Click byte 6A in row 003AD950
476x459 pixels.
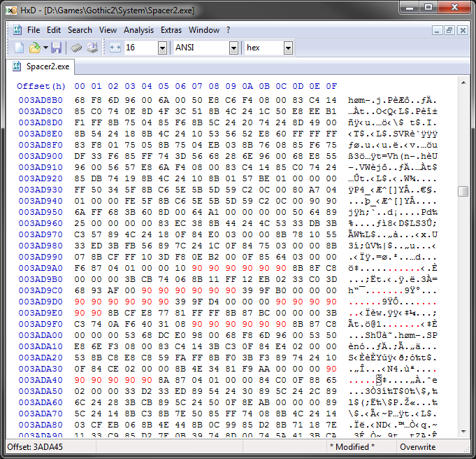[80, 212]
